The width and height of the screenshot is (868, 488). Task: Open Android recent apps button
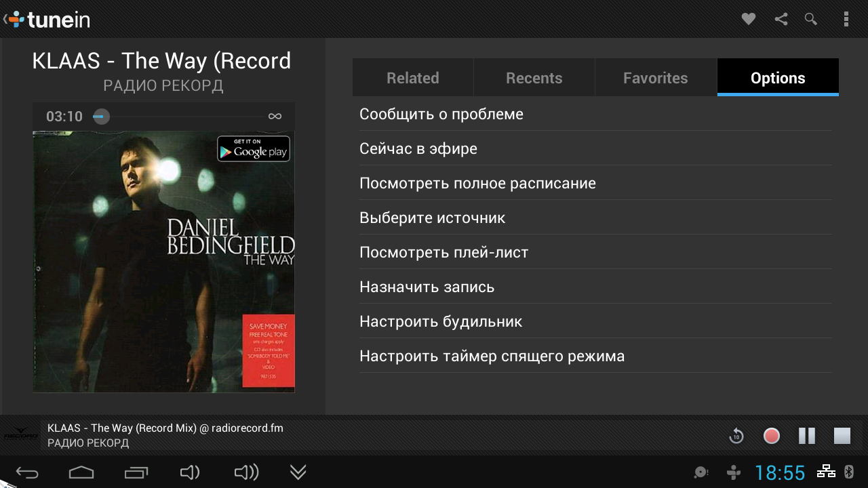pos(136,472)
